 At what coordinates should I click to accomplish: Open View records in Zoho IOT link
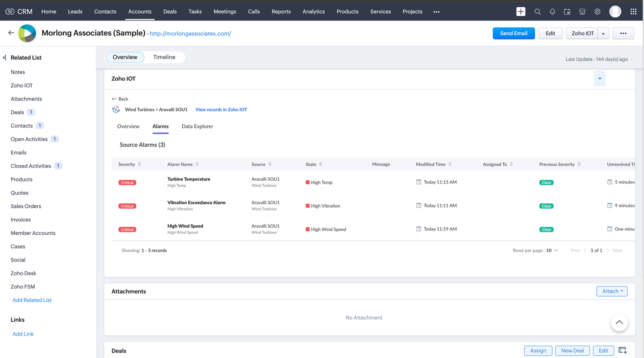point(221,110)
